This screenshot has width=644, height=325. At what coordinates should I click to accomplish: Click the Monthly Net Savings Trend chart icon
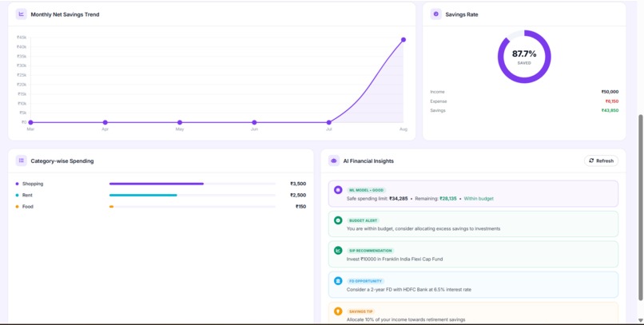pos(22,14)
